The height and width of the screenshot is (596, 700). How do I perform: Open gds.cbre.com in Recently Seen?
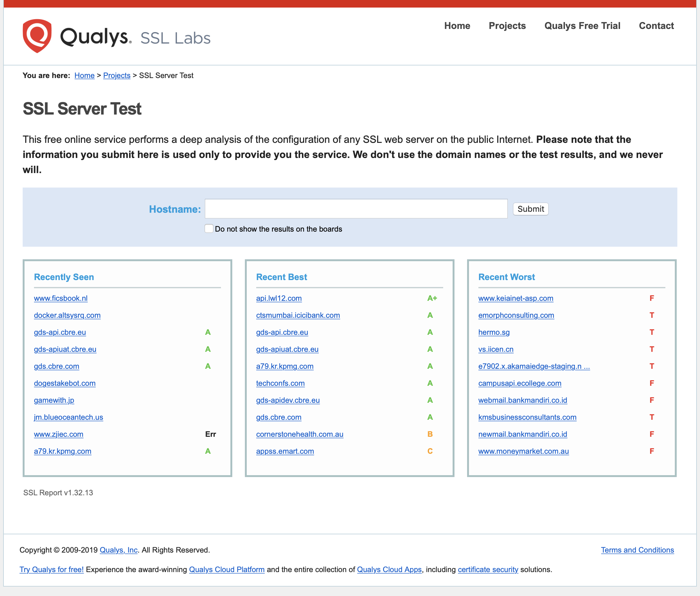[56, 366]
